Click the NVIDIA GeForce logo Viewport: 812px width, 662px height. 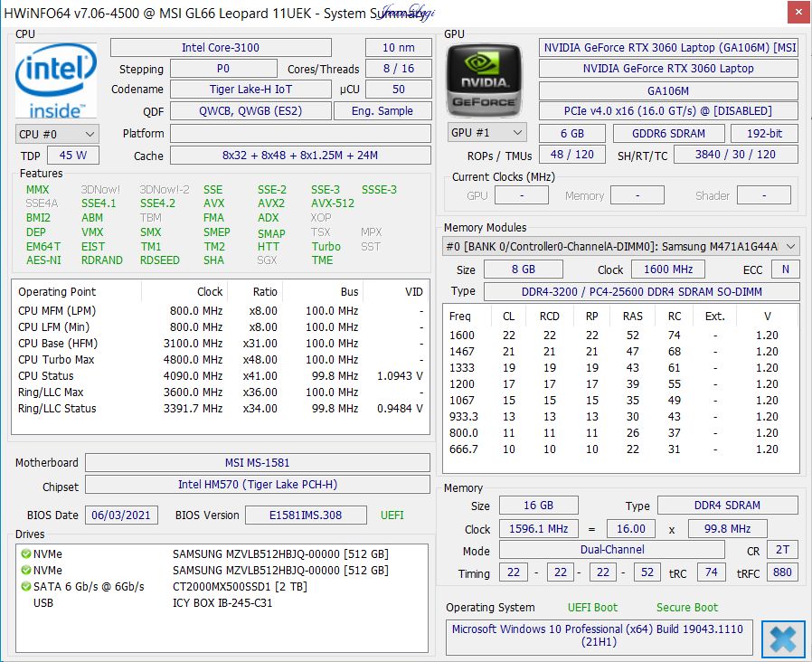[x=485, y=80]
